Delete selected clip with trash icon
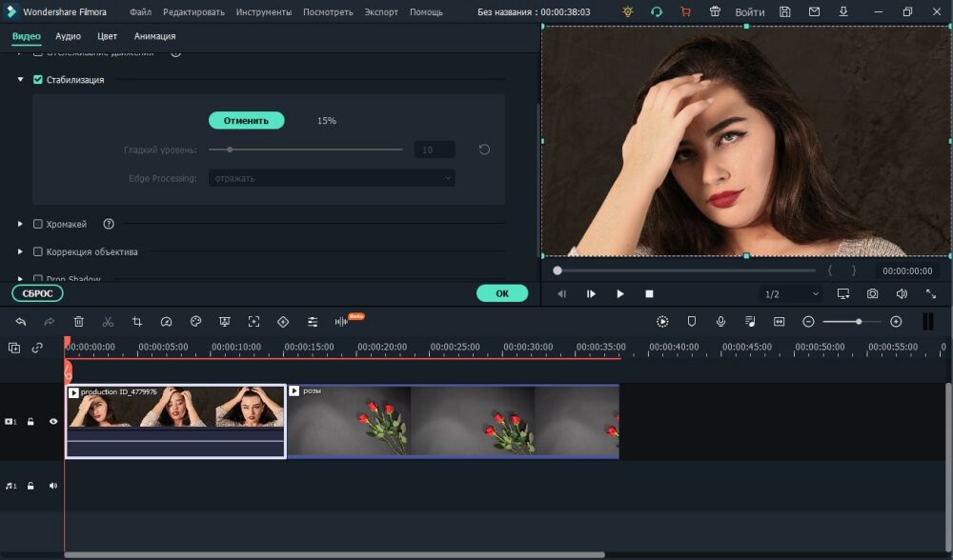This screenshot has width=953, height=560. (78, 322)
